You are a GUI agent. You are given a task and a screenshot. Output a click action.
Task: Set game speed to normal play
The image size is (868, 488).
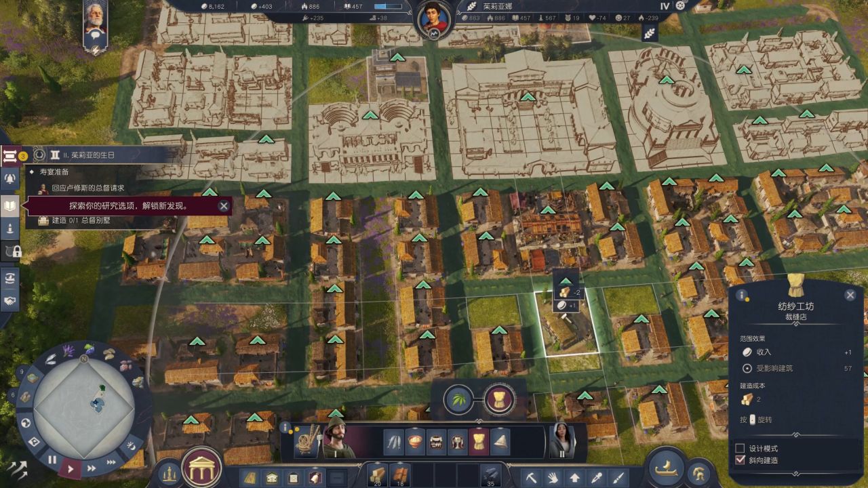[x=70, y=468]
